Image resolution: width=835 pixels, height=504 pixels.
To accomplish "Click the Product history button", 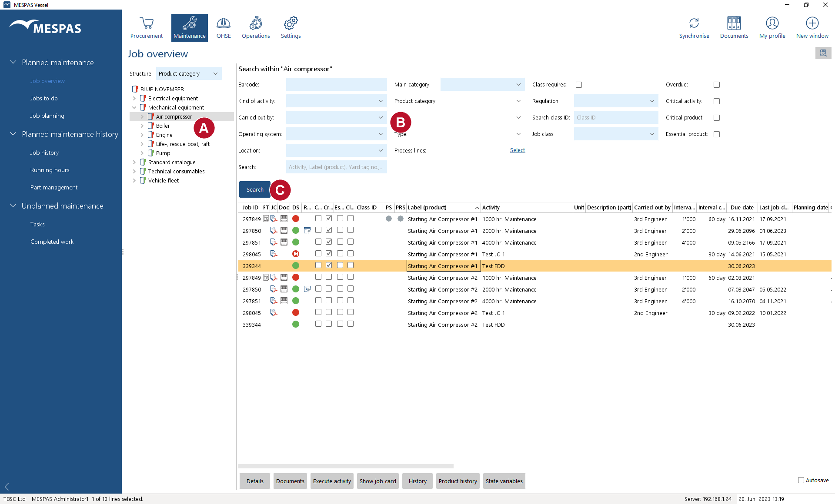I will coord(458,481).
